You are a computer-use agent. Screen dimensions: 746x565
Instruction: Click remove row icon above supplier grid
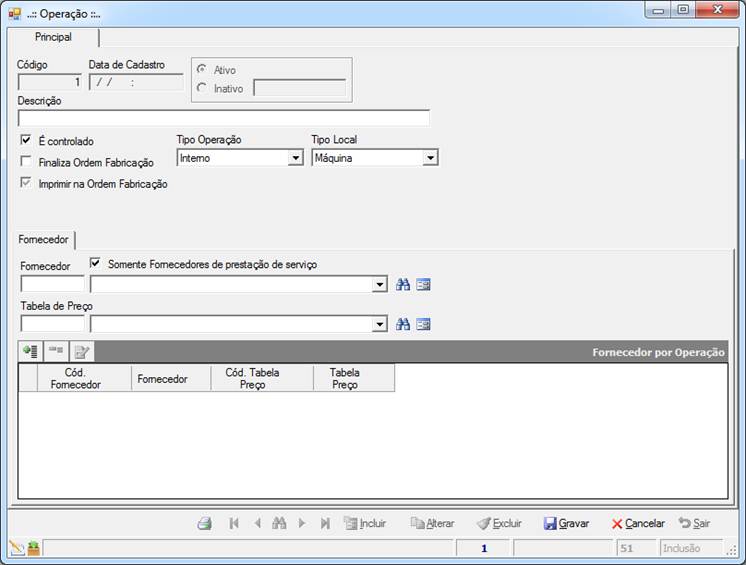(x=56, y=351)
